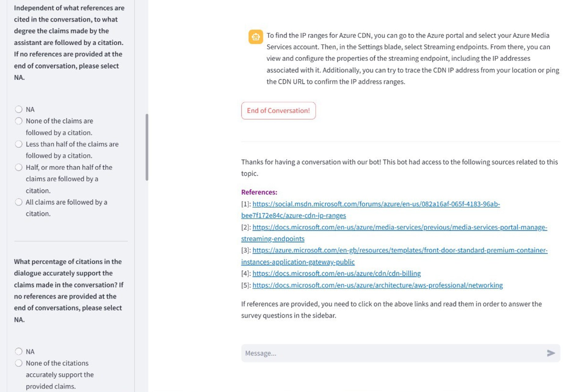Open reference 1 MSDN forum link

click(376, 204)
